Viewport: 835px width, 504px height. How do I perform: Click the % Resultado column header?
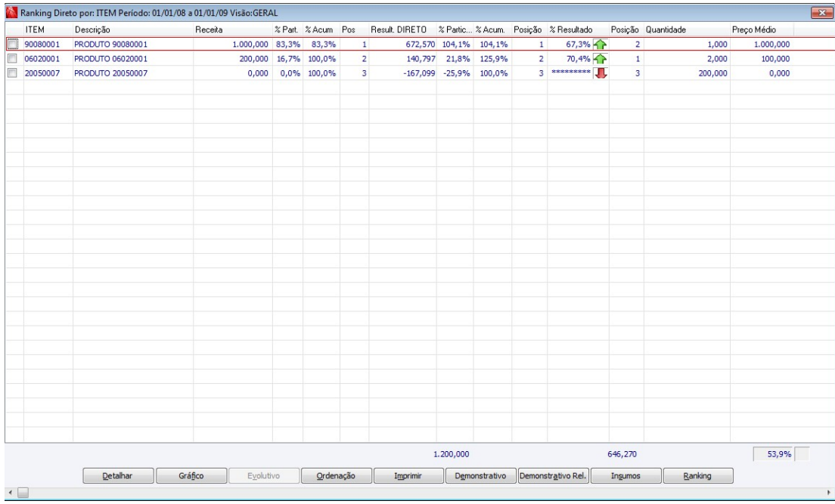tap(579, 29)
